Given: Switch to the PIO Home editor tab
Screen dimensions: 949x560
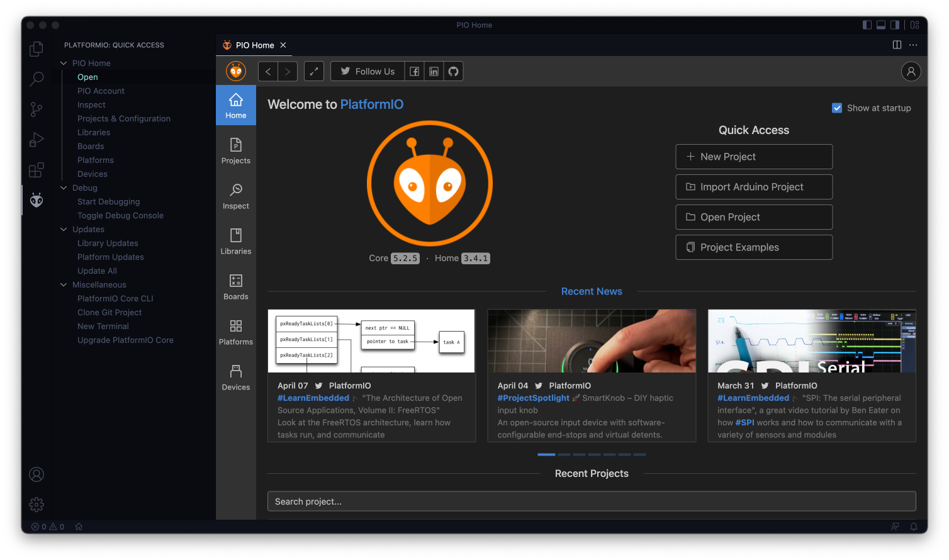Looking at the screenshot, I should tap(255, 45).
